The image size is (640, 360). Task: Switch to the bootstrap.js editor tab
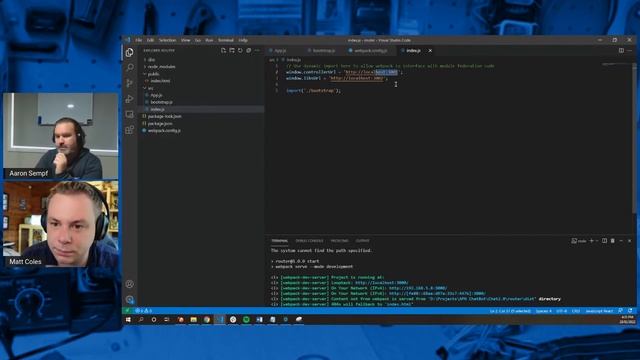tap(324, 51)
